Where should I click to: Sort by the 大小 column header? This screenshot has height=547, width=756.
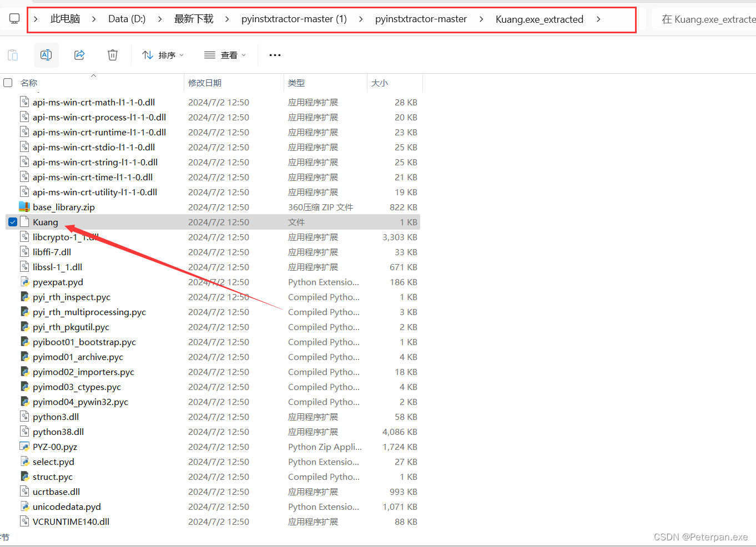(x=380, y=83)
